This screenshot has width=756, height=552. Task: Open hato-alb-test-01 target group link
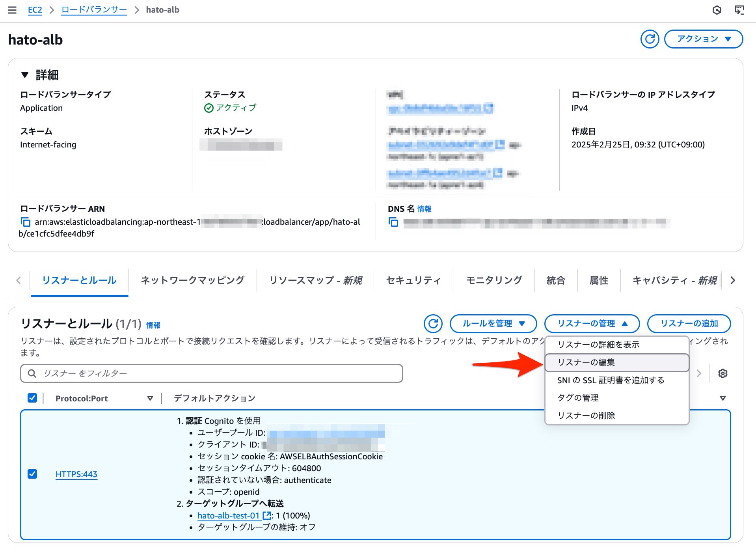[x=229, y=515]
